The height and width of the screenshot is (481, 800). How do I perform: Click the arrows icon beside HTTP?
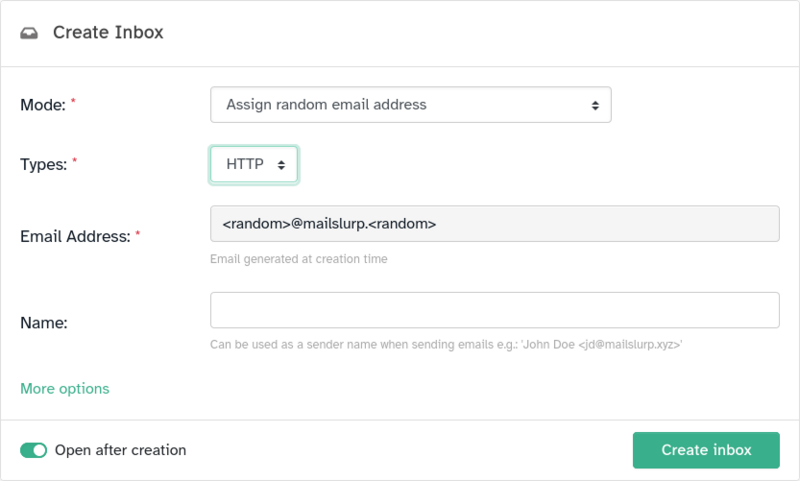282,165
